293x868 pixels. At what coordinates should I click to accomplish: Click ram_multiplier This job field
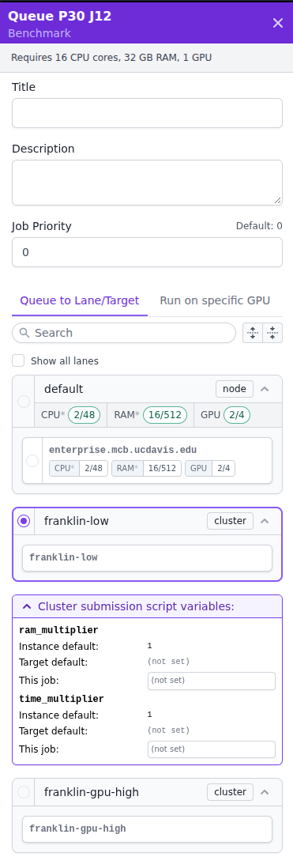(211, 681)
